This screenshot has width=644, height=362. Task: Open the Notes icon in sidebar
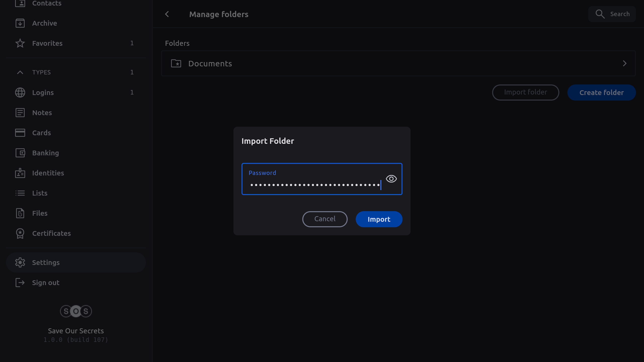pyautogui.click(x=20, y=113)
